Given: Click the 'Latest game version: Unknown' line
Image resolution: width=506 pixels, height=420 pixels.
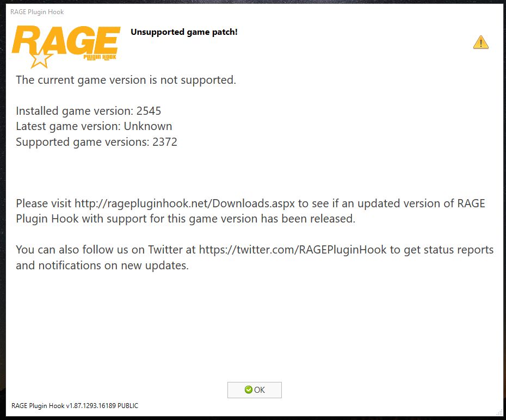Looking at the screenshot, I should pos(94,126).
